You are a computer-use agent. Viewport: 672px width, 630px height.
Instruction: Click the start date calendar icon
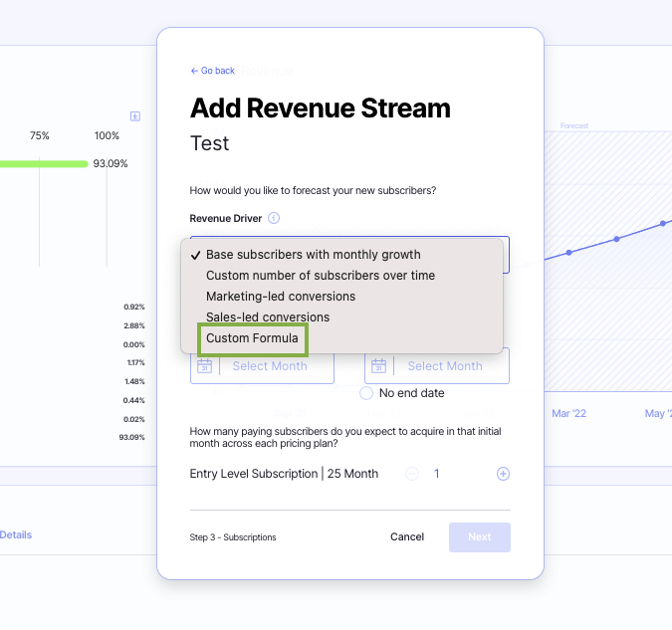tap(205, 366)
